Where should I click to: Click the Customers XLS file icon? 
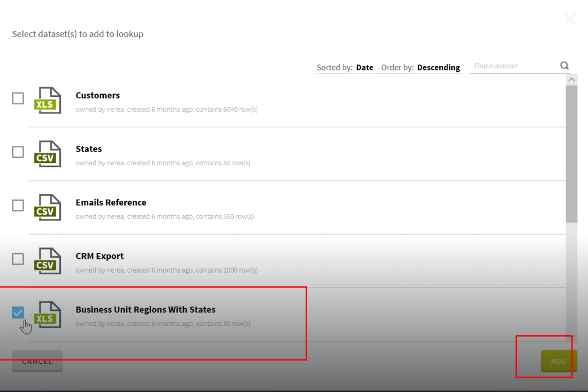coord(47,100)
